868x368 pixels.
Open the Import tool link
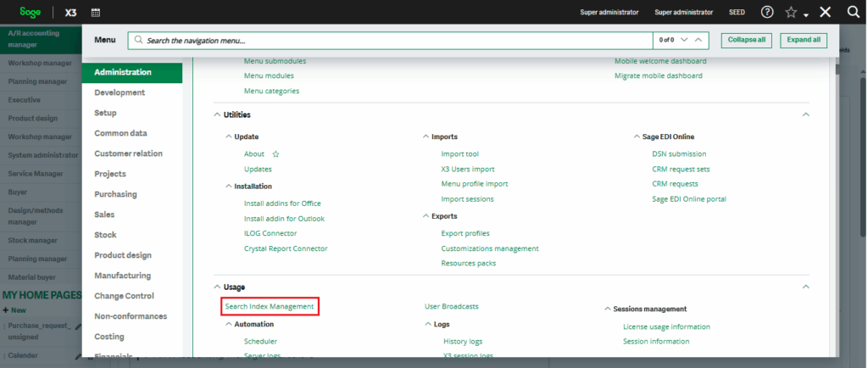coord(460,153)
